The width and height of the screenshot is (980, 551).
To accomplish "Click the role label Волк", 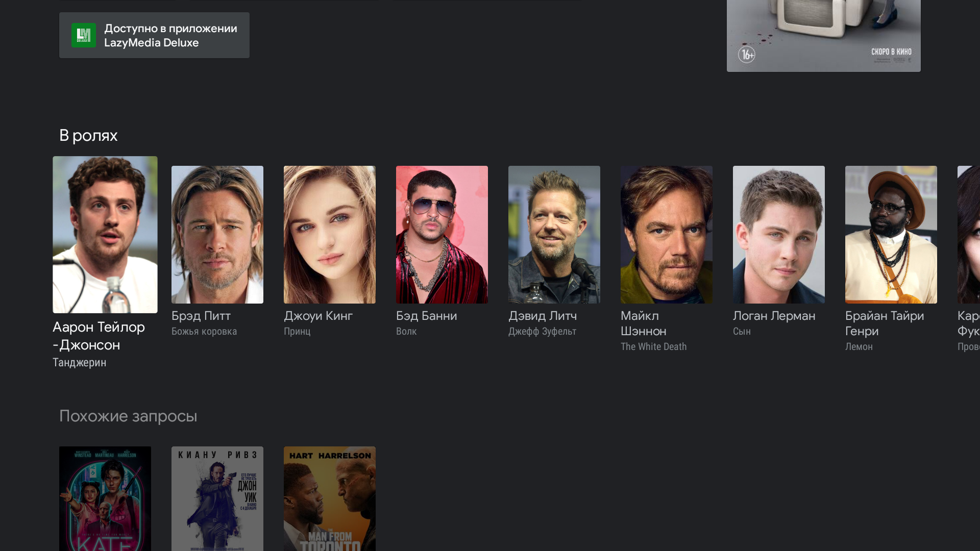I will tap(406, 332).
